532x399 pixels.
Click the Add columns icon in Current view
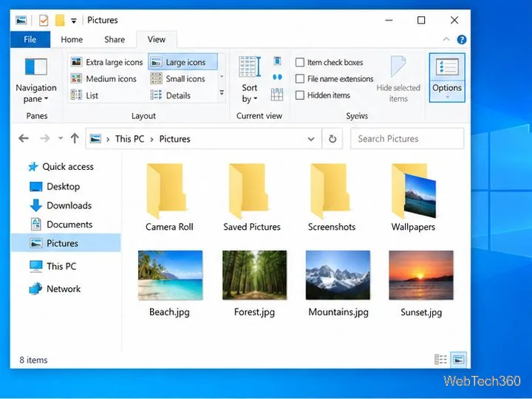coord(277,78)
